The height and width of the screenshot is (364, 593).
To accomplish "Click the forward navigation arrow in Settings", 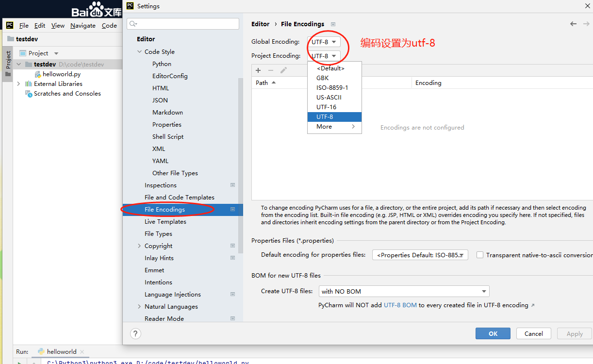I will click(586, 24).
